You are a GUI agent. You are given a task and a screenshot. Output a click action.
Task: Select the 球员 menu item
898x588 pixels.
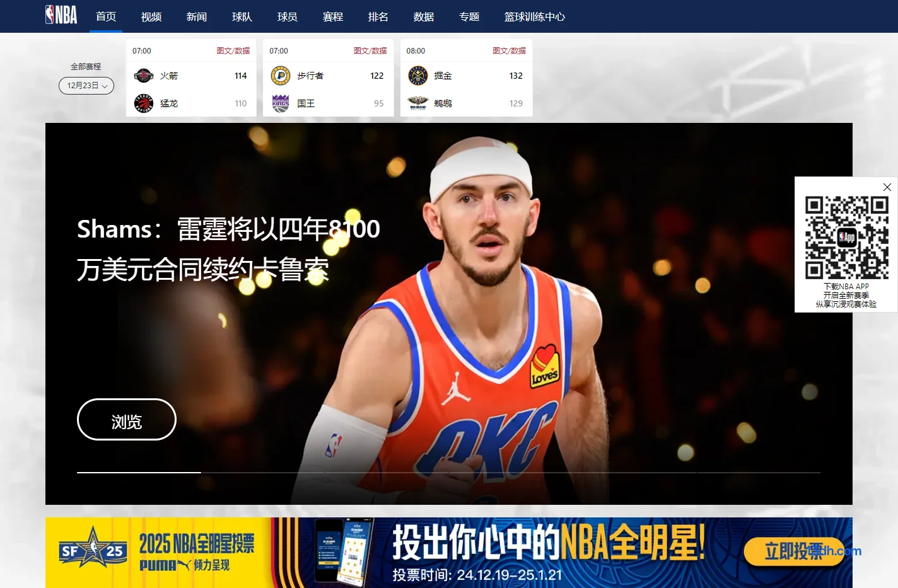point(288,16)
